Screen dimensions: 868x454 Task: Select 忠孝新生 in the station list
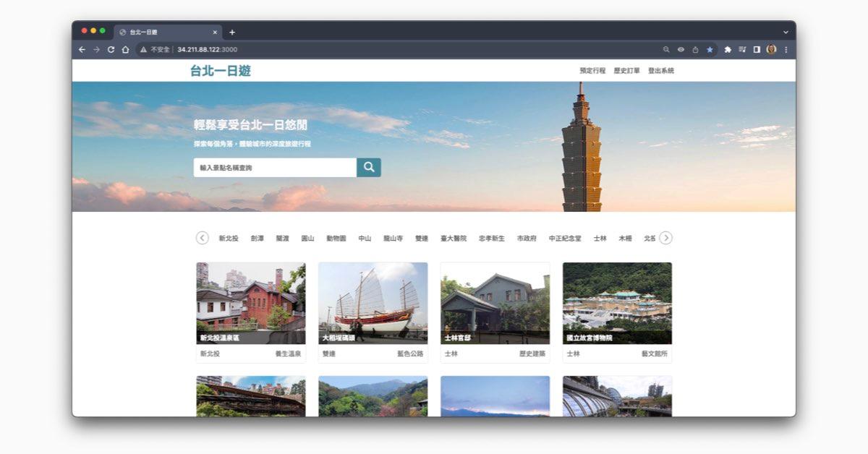[x=492, y=238]
